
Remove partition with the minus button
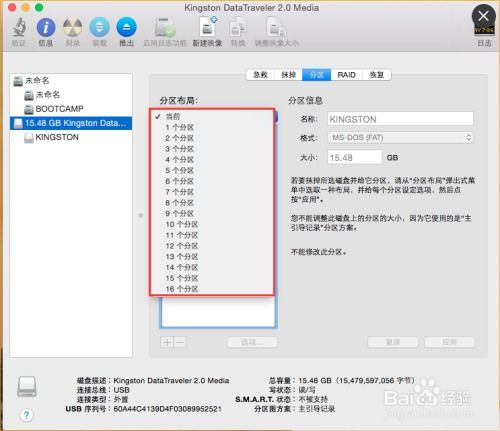[x=180, y=342]
